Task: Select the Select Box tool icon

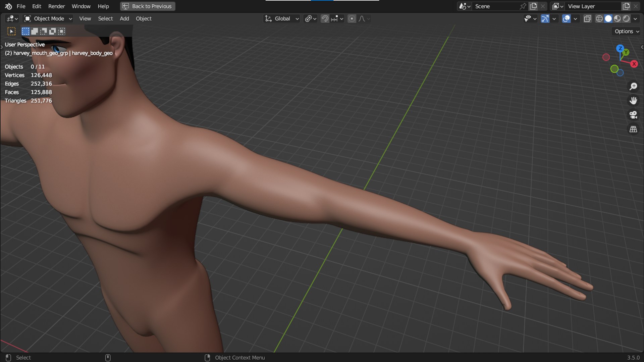Action: click(x=11, y=31)
